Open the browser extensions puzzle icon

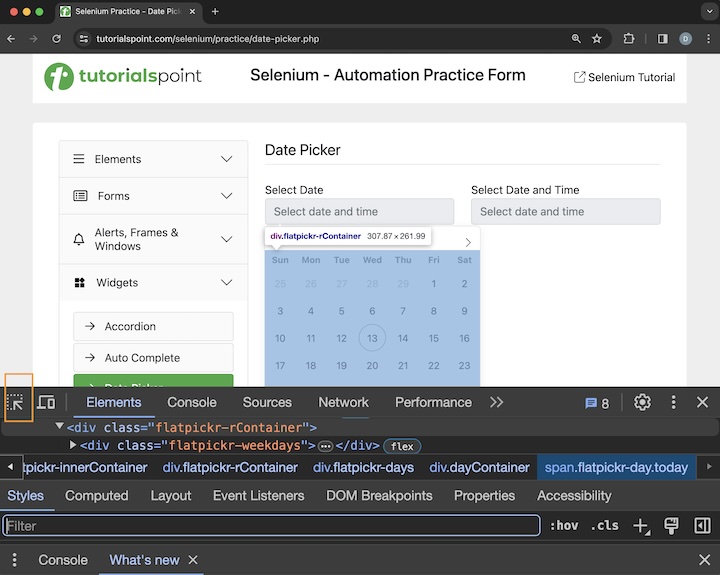tap(629, 38)
